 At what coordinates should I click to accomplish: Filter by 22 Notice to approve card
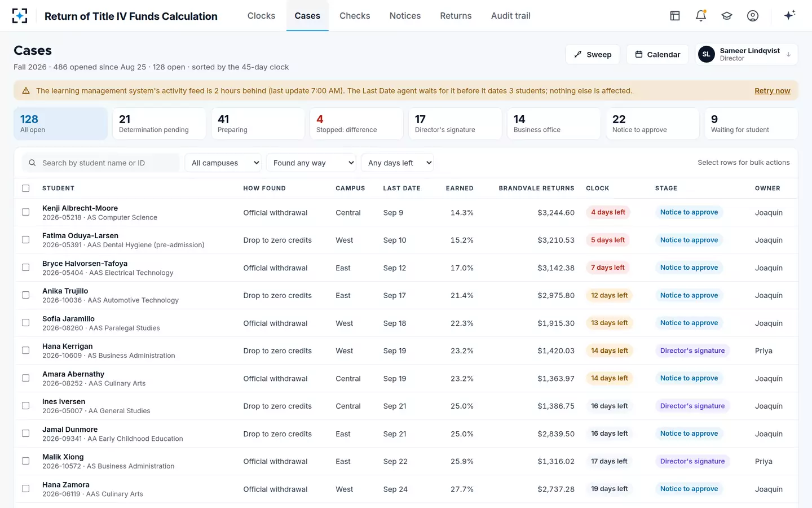point(652,124)
